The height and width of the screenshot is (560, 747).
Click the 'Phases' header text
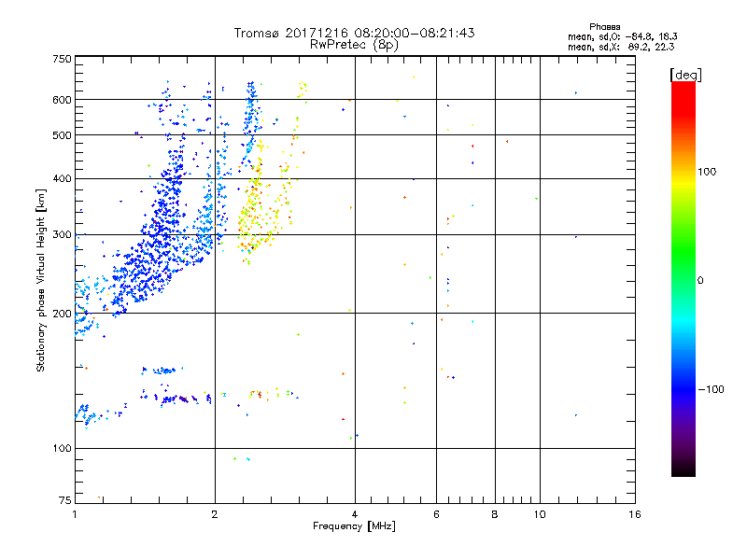pyautogui.click(x=604, y=27)
